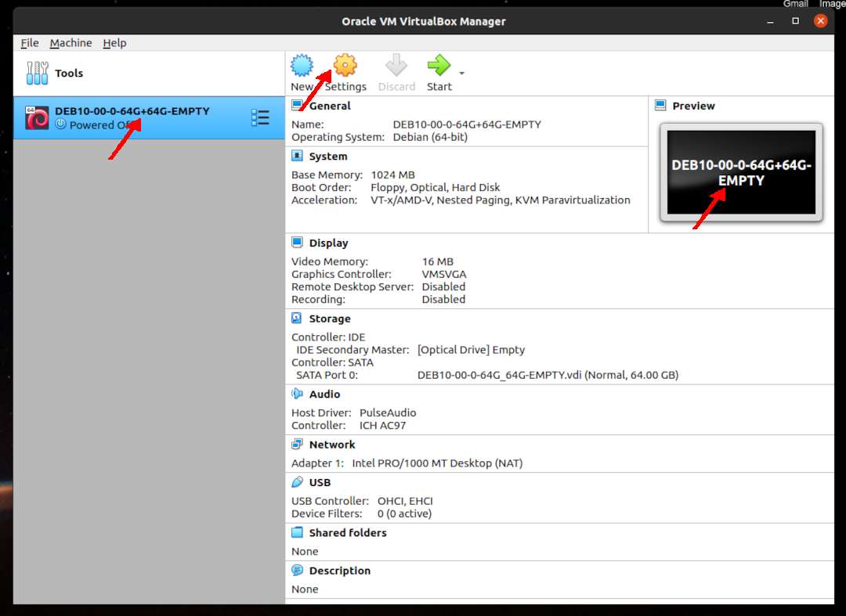The image size is (846, 616).
Task: Click the Gmail link behind the window
Action: [x=795, y=4]
